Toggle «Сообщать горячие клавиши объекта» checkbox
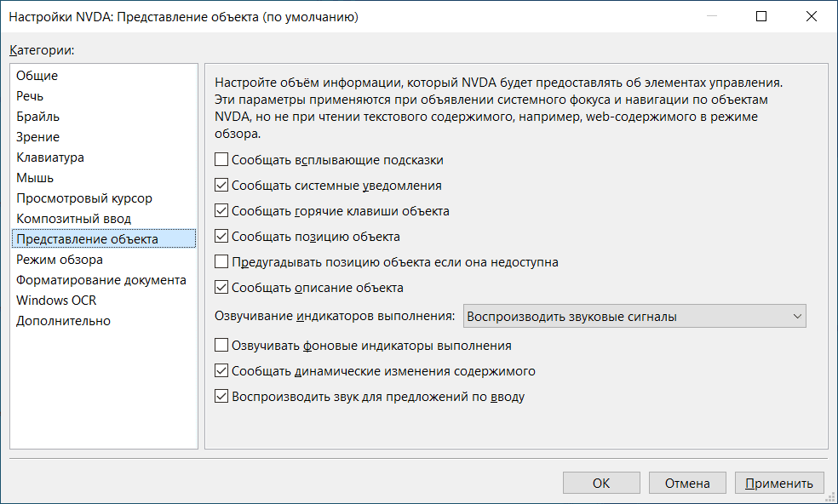The height and width of the screenshot is (504, 838). click(x=222, y=211)
